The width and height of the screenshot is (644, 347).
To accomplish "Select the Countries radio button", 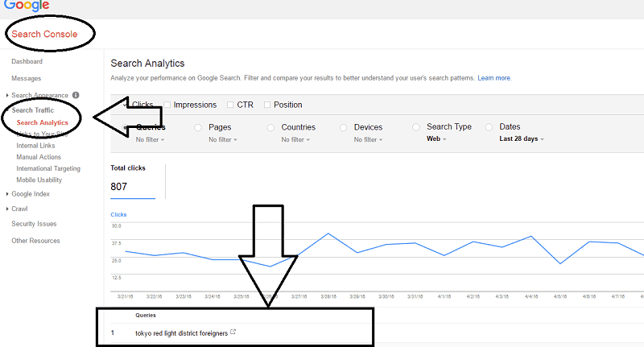I will (x=271, y=127).
